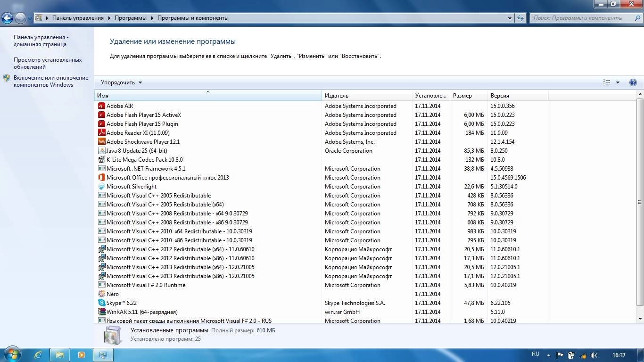Image resolution: width=644 pixels, height=362 pixels.
Task: Expand the Упорядочить dropdown
Action: tap(121, 82)
